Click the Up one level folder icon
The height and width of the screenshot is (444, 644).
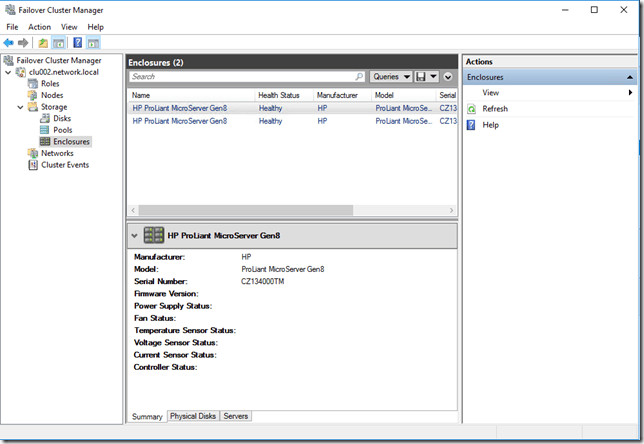click(43, 43)
